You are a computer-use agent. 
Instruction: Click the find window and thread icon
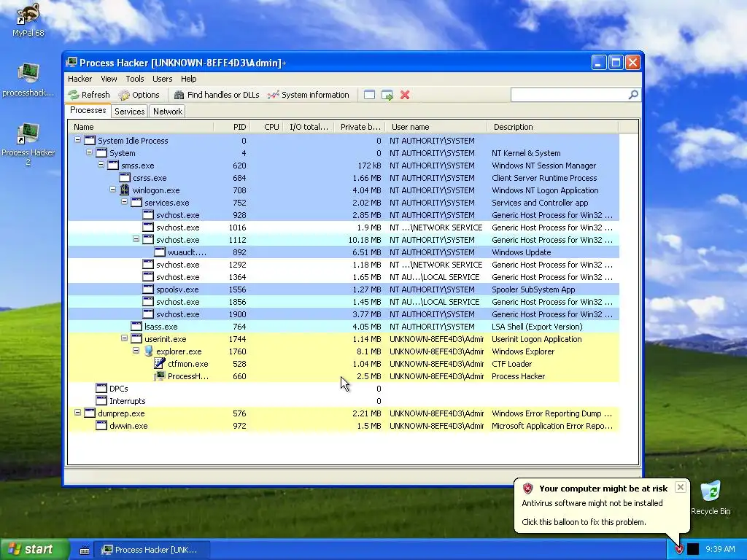tap(387, 95)
